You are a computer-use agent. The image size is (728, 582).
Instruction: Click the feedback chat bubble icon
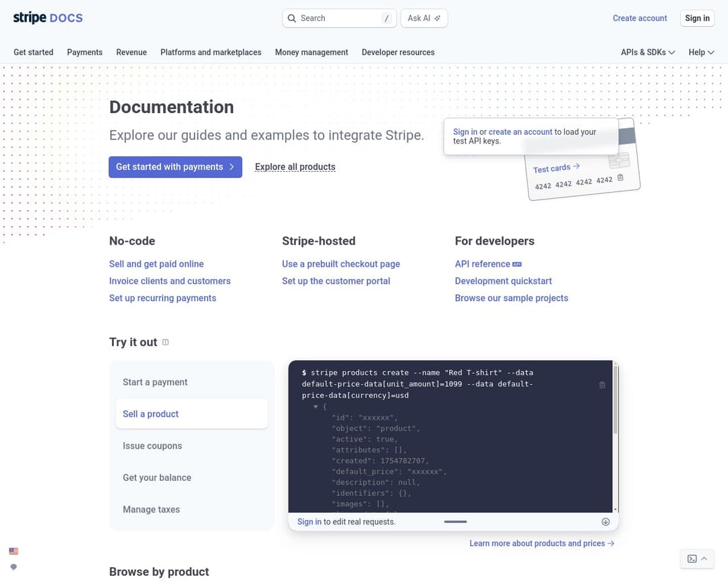coord(13,567)
